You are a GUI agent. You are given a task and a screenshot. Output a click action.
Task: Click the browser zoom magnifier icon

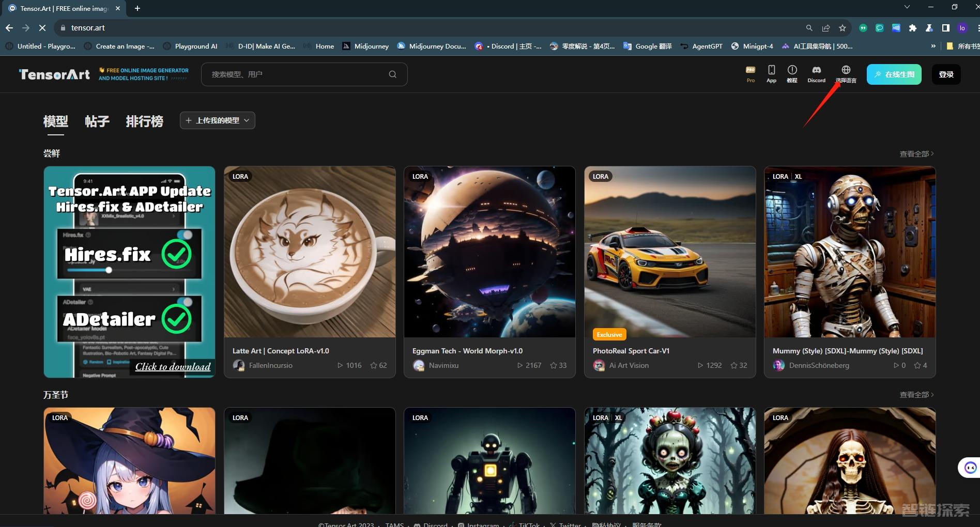(809, 28)
